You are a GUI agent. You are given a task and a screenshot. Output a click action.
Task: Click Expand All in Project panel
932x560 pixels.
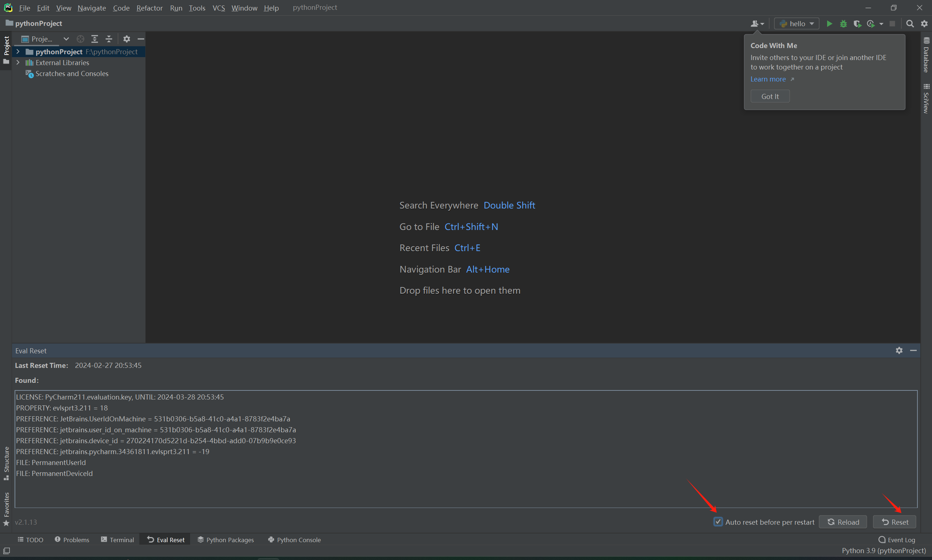point(94,39)
